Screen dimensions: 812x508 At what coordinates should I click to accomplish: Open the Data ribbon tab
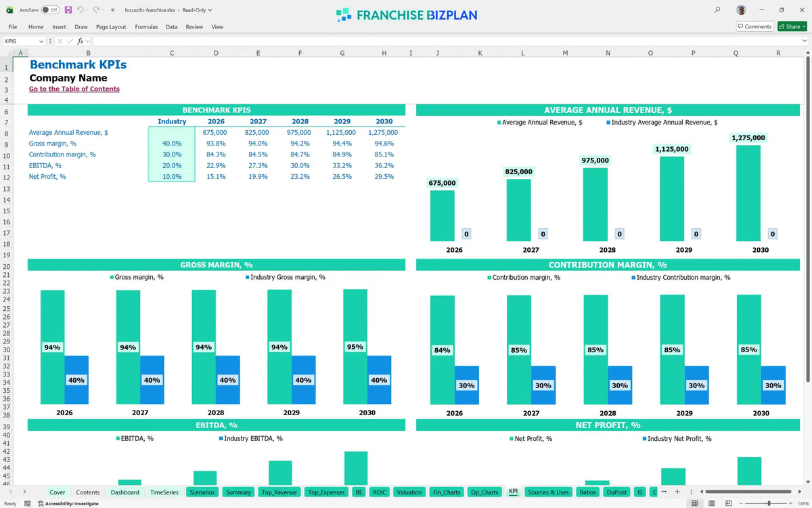172,27
